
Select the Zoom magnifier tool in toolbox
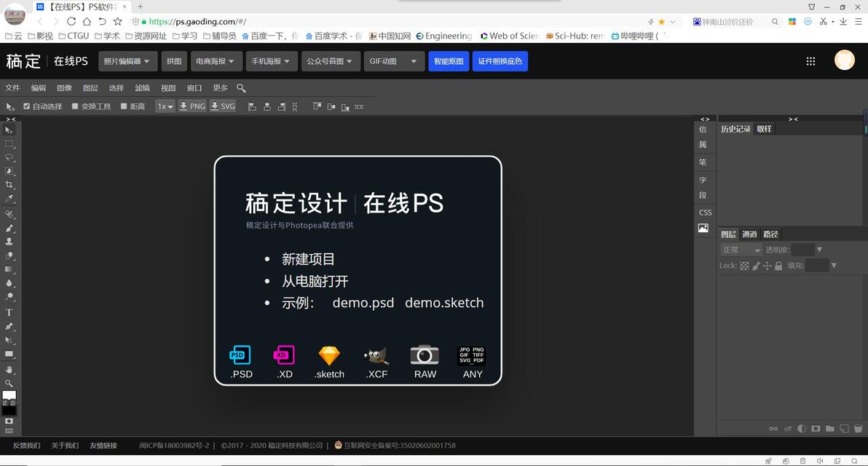(9, 383)
